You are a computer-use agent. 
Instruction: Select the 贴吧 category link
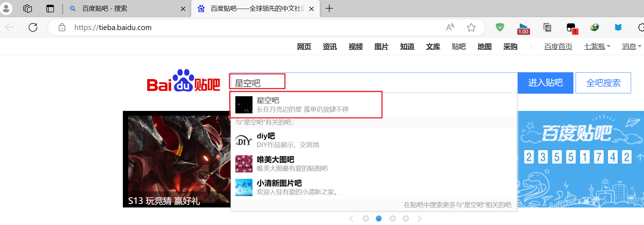[459, 47]
